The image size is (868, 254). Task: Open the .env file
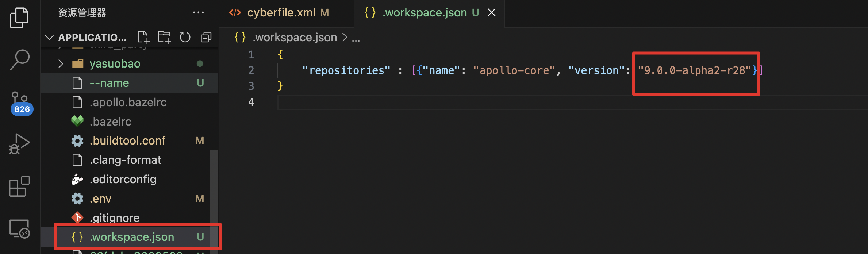(100, 199)
